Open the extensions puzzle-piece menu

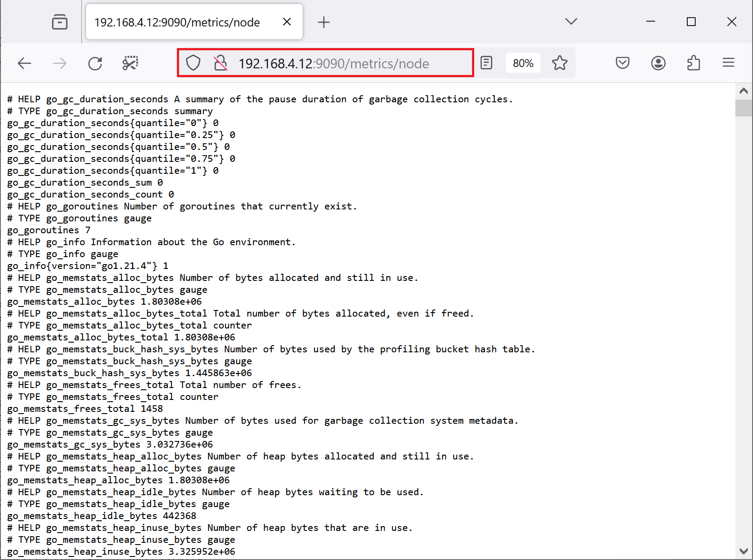(693, 63)
